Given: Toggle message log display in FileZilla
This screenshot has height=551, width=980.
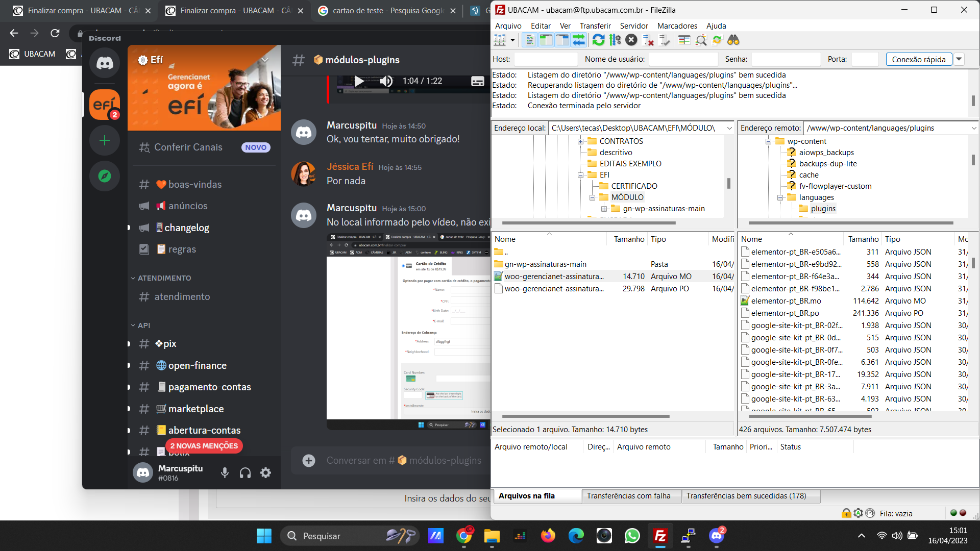Looking at the screenshot, I should pos(530,40).
